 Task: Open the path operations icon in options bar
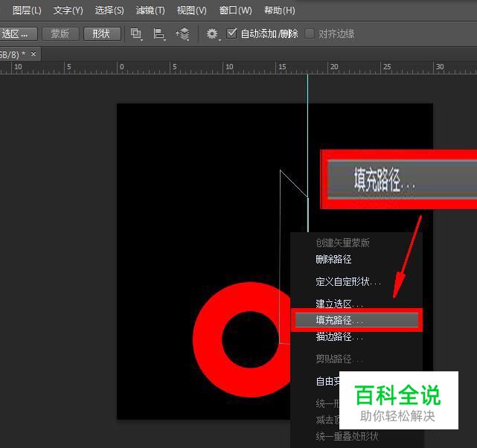point(136,33)
